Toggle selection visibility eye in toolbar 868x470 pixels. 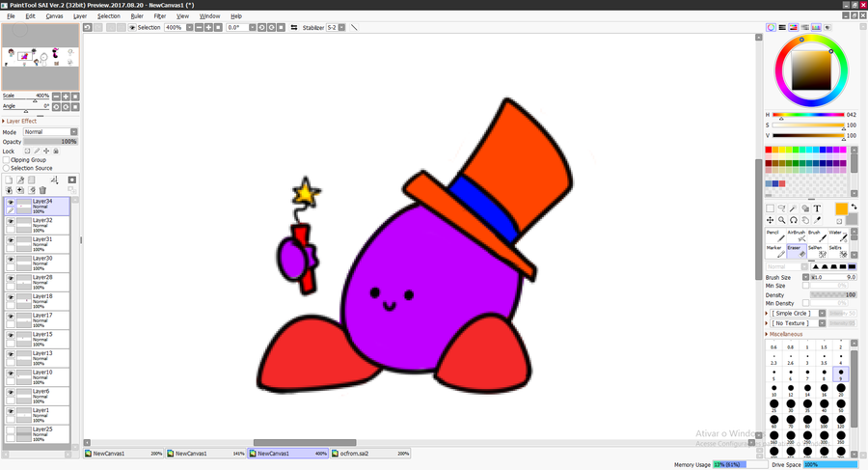[x=132, y=27]
